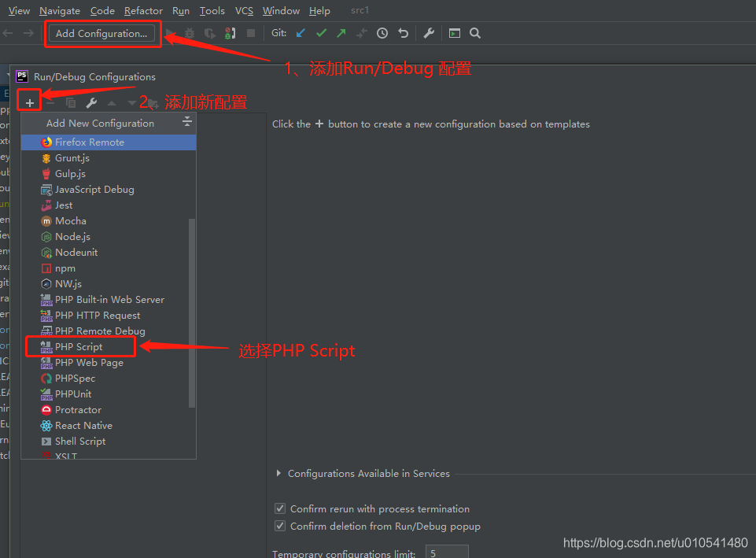Open the Navigate menu

(x=60, y=10)
